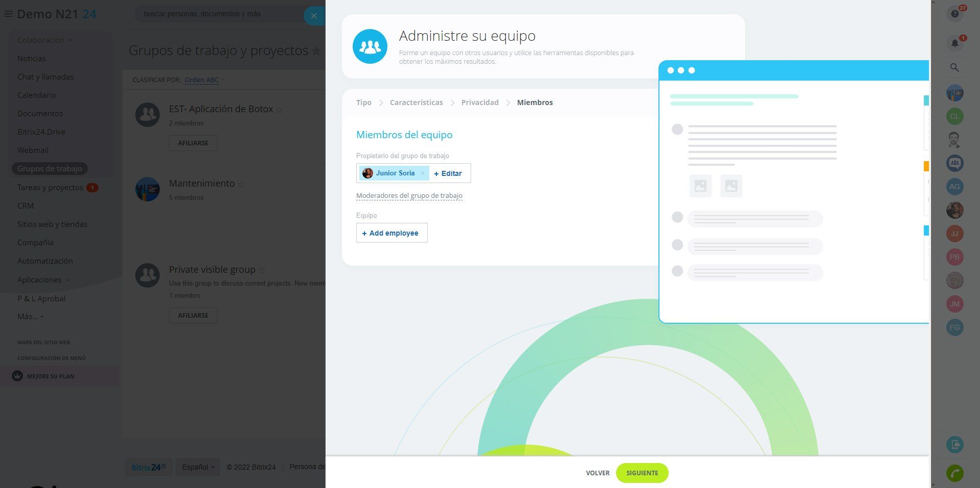Select Grupos de trabajo menu item
Image resolution: width=980 pixels, height=488 pixels.
click(x=50, y=169)
